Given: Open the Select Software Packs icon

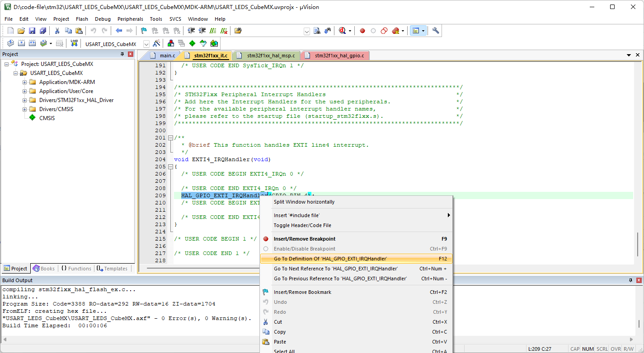Looking at the screenshot, I should [203, 43].
